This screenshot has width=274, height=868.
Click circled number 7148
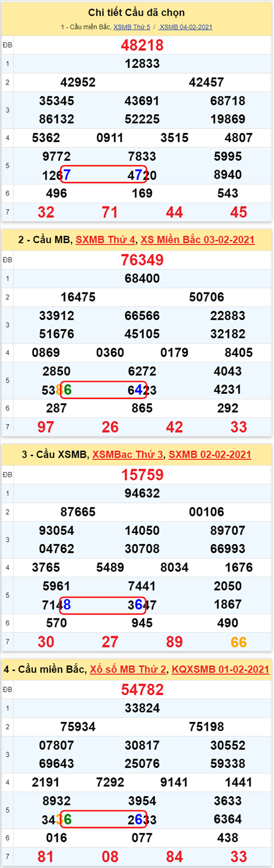[57, 604]
